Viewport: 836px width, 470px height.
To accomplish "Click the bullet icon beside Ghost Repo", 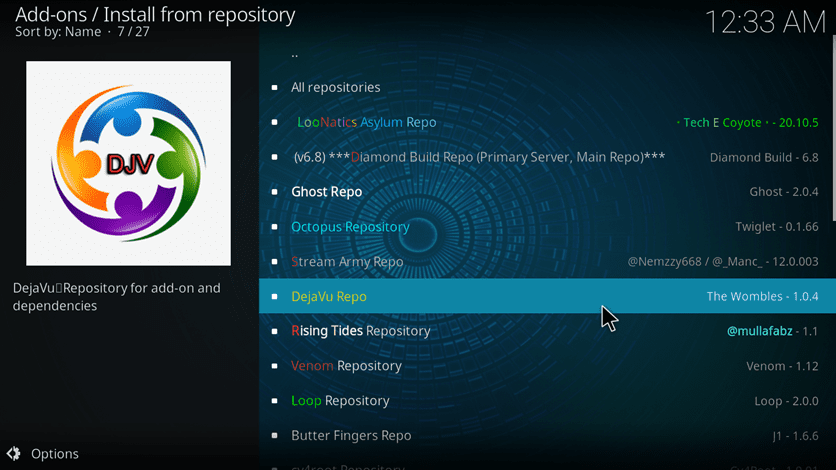I will 275,192.
